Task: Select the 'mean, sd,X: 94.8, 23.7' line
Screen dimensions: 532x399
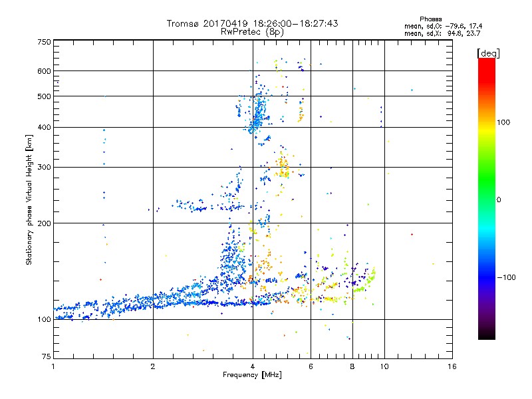Action: [x=442, y=33]
